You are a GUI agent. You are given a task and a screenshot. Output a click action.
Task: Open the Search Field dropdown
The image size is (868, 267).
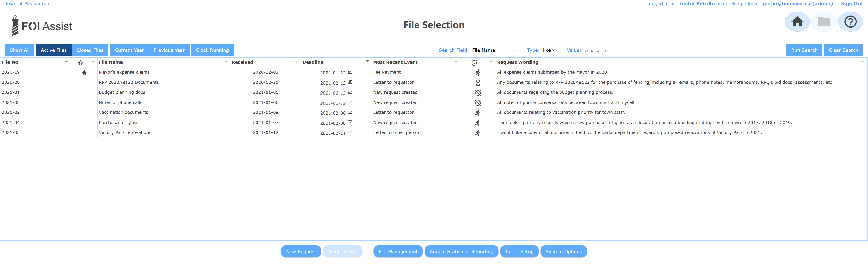tap(494, 50)
